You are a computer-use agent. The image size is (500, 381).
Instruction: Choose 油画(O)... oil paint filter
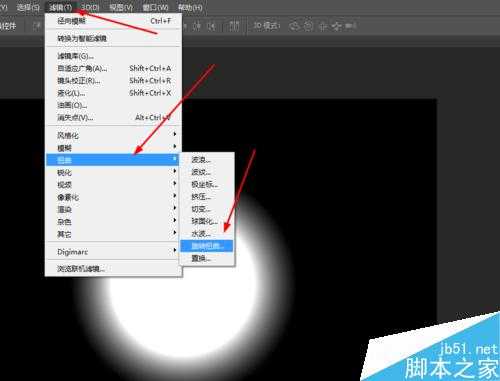pos(114,105)
